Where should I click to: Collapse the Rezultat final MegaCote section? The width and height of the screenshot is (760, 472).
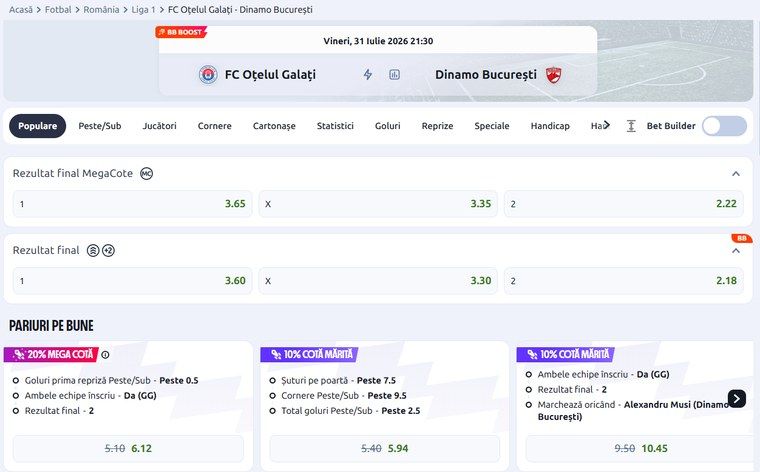tap(736, 173)
